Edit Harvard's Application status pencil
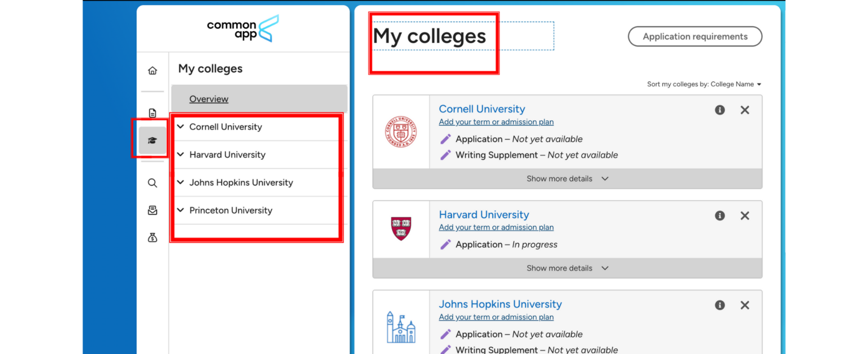Screen dimensions: 868x354 pos(445,244)
